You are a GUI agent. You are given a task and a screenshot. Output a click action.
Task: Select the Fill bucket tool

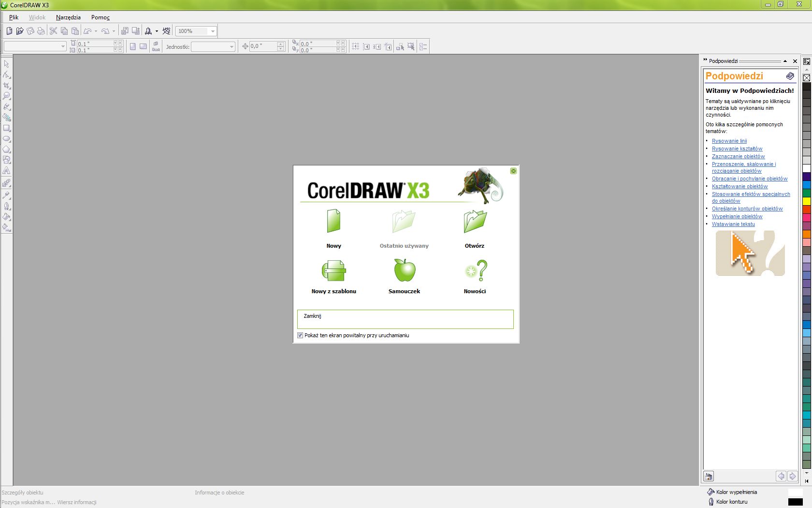(x=7, y=217)
